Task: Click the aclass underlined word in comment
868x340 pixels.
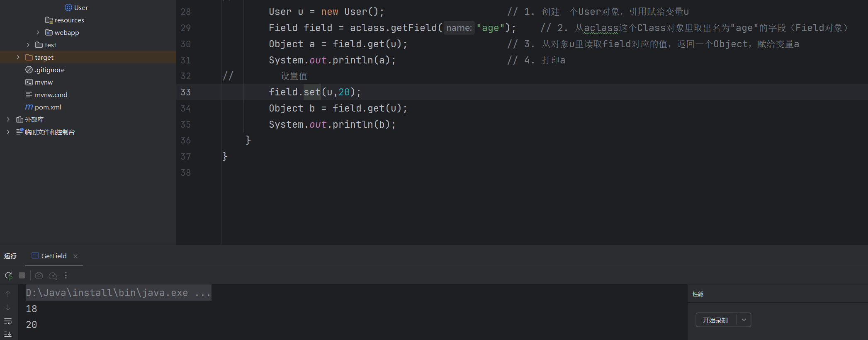Action: [x=601, y=28]
